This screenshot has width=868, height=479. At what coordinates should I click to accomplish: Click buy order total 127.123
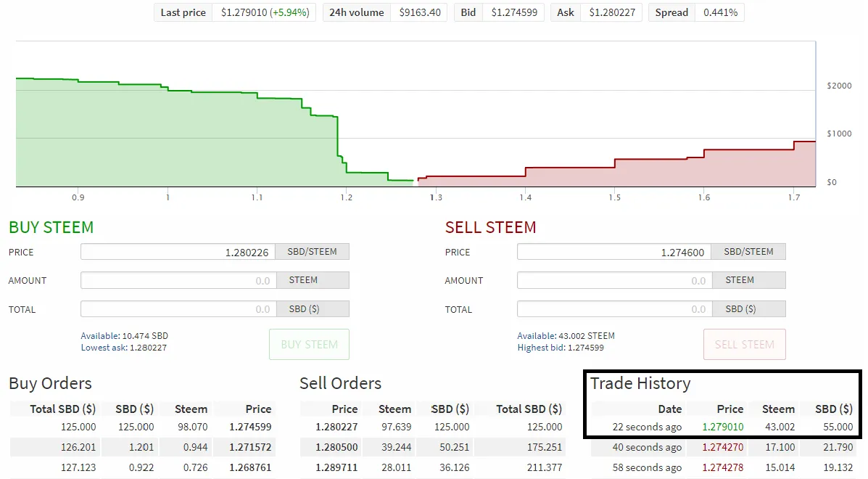78,467
